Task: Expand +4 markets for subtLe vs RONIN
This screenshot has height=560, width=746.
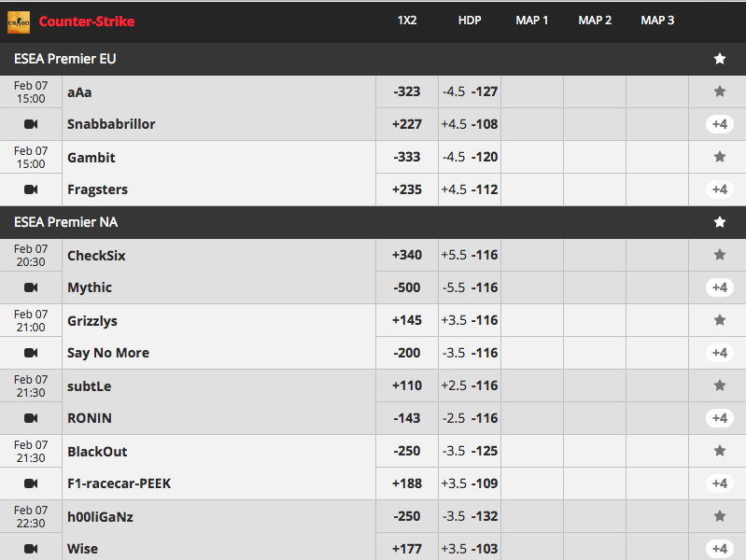Action: tap(719, 418)
